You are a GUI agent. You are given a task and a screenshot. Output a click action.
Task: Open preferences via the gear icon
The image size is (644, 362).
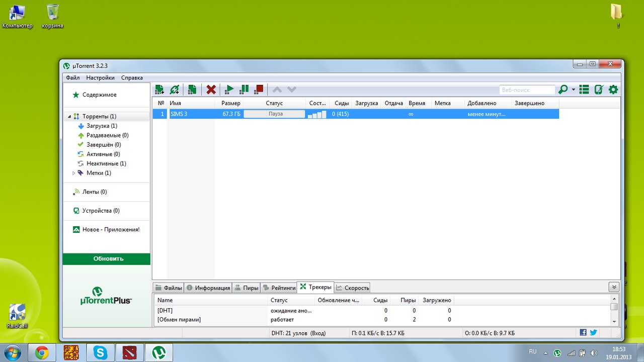click(x=613, y=89)
